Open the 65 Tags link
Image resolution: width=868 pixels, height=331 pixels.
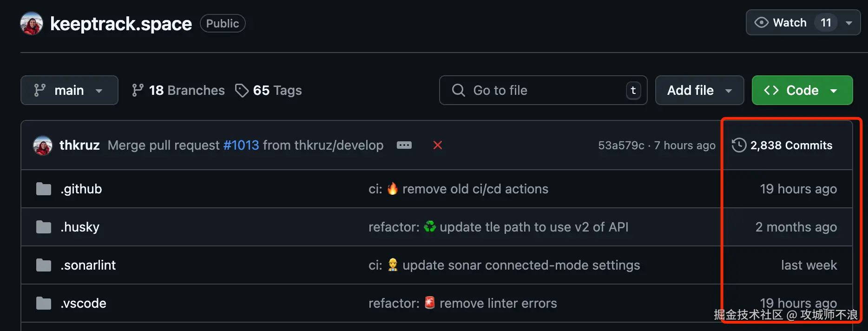coord(269,90)
